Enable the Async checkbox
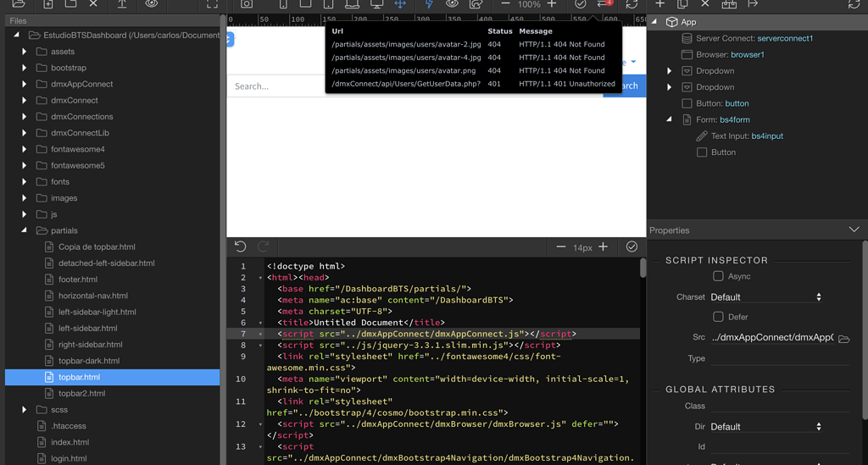This screenshot has height=465, width=868. (x=718, y=276)
